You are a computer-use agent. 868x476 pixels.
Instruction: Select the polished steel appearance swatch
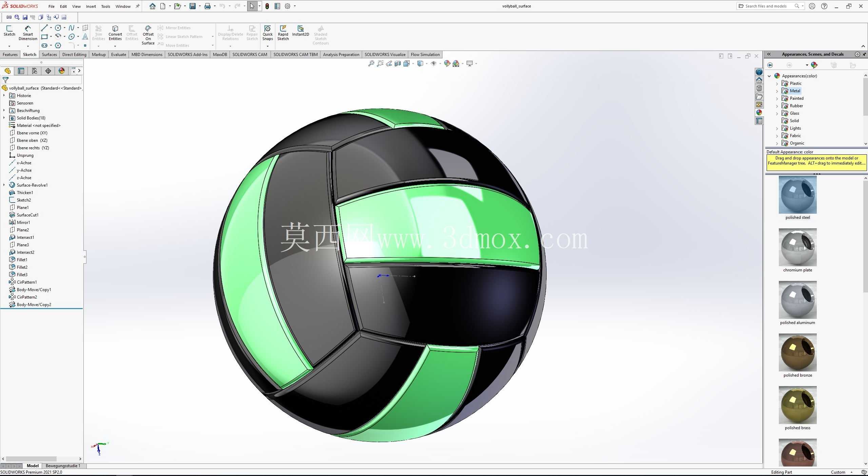797,195
